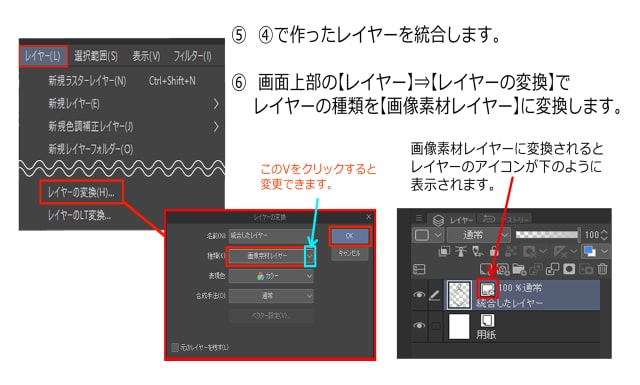Select レイヤーの変換(H)... menu entry
The image size is (640, 385).
coord(81,192)
